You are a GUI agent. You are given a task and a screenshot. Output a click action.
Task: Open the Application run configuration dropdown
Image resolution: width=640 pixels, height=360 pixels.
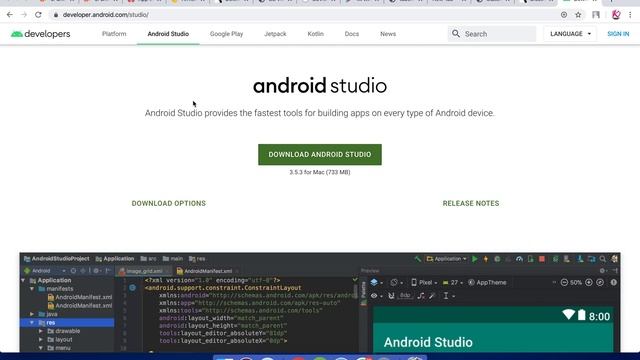click(x=447, y=259)
